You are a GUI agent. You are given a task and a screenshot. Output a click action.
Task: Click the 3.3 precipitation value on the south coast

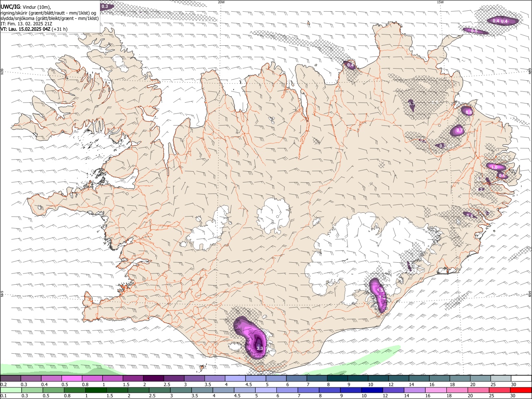(x=260, y=348)
